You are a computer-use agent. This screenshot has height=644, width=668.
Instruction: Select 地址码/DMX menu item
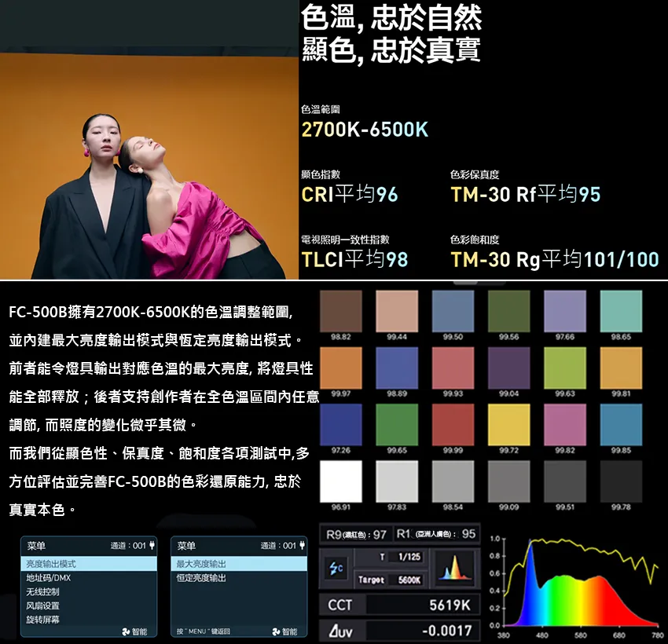click(49, 578)
